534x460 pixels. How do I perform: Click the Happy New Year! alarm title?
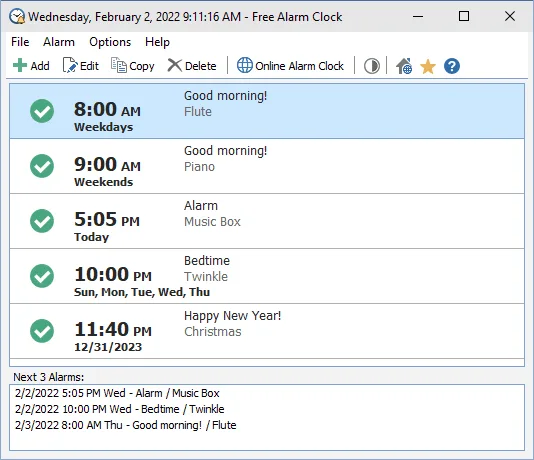pos(233,316)
